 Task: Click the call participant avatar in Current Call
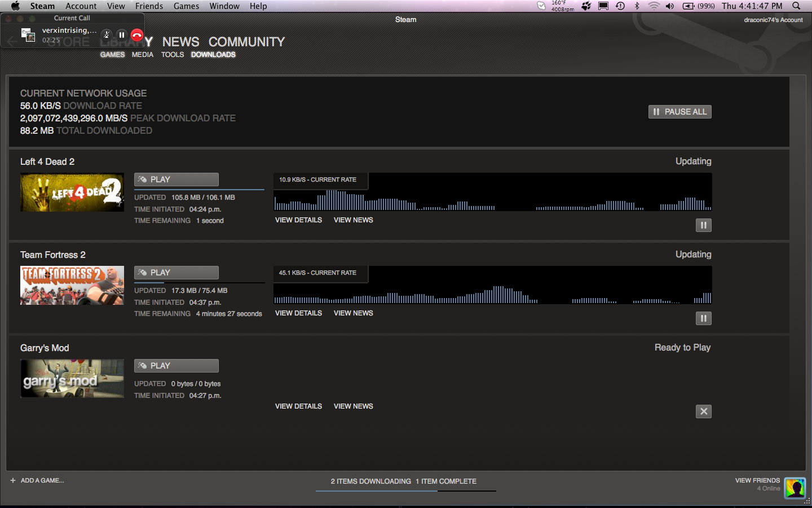coord(28,35)
